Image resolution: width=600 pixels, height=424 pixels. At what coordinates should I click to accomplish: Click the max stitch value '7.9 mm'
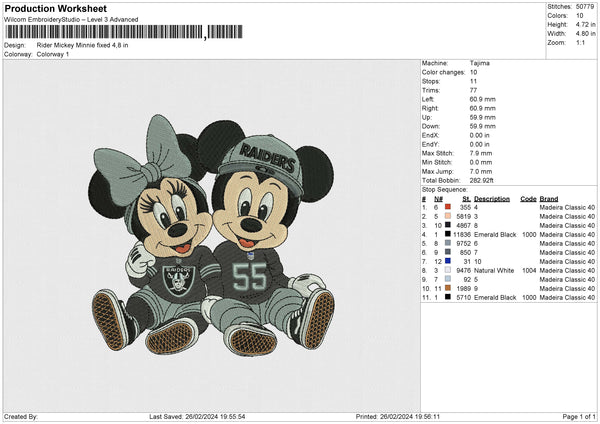tap(481, 153)
